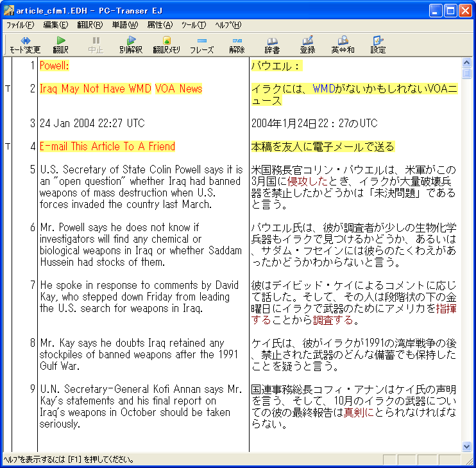Screen dimensions: 476x468
Task: Open the 単語(W) menu
Action: point(124,25)
